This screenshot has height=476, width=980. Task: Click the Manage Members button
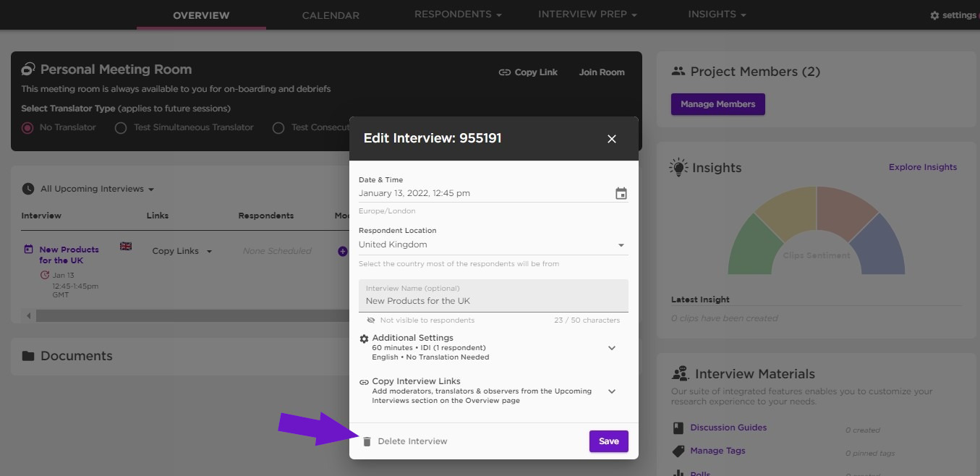pyautogui.click(x=718, y=104)
